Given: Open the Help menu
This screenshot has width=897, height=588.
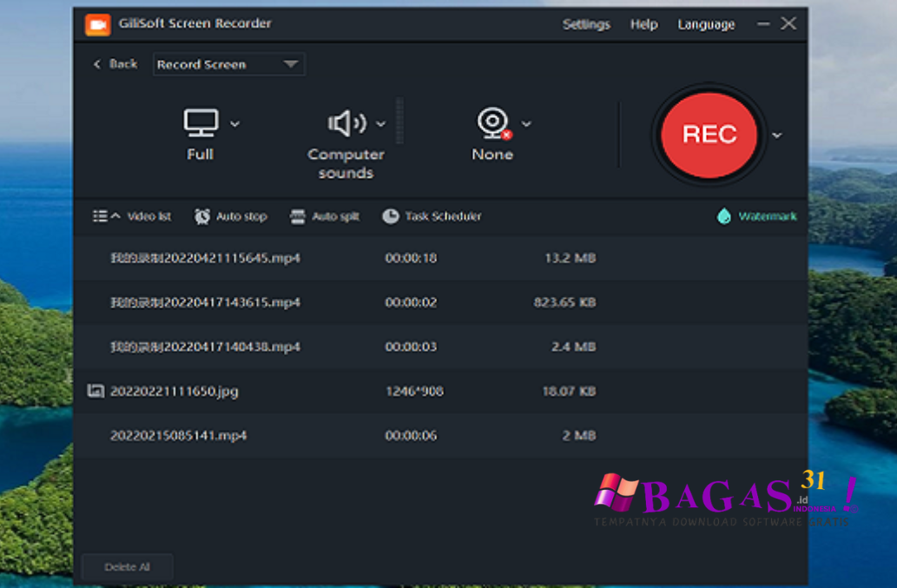Looking at the screenshot, I should click(x=644, y=24).
